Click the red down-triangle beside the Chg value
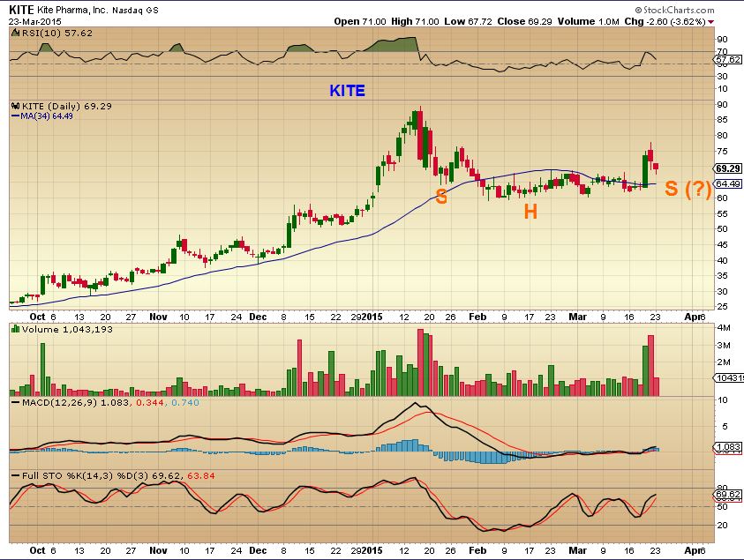This screenshot has width=744, height=560. click(x=710, y=22)
